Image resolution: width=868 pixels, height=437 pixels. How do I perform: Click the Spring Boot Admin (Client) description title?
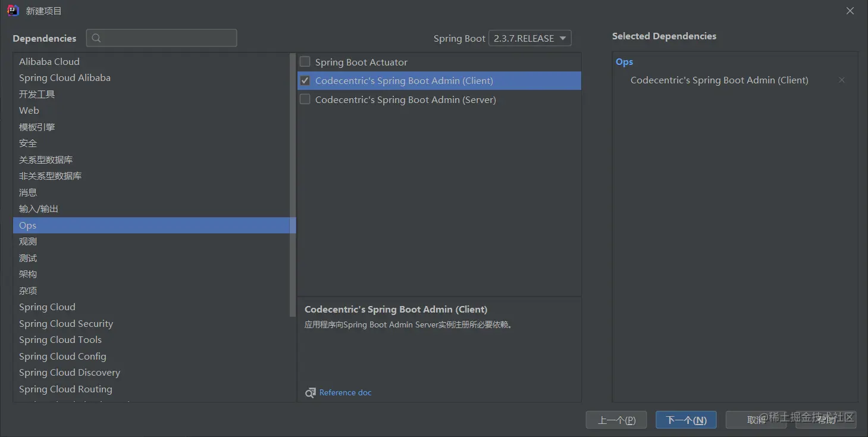point(396,310)
